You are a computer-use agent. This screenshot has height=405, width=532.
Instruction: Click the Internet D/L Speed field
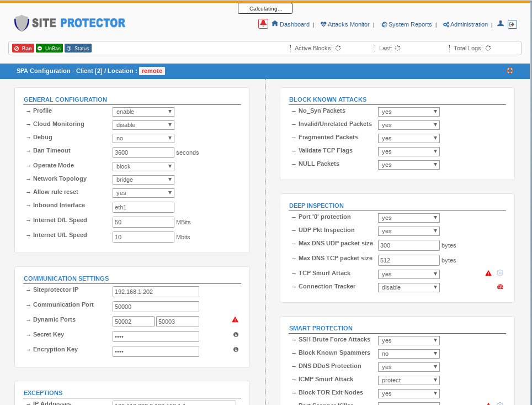point(143,222)
